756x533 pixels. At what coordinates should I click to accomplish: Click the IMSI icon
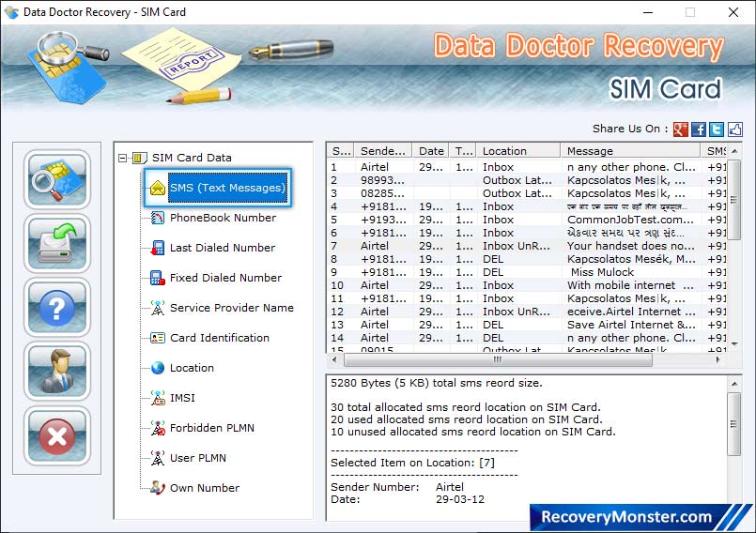click(157, 398)
